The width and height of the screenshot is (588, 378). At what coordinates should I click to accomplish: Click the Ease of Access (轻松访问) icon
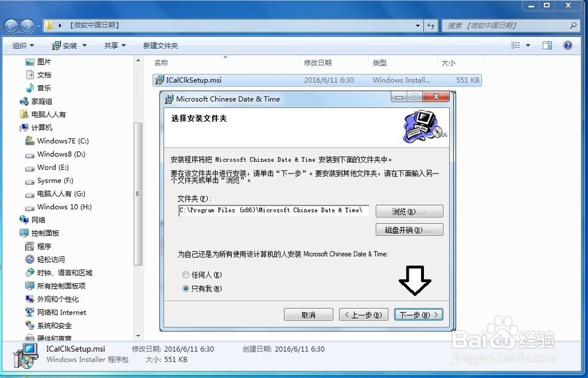click(29, 259)
